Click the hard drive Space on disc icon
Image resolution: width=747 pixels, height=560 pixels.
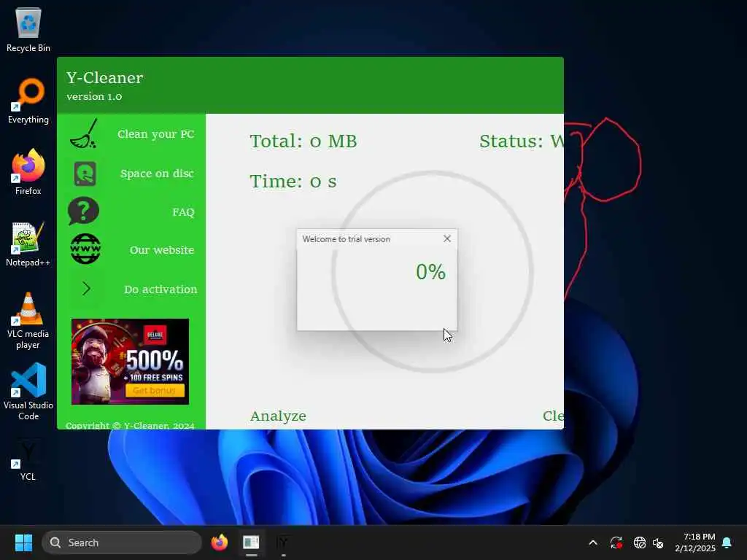pos(85,174)
